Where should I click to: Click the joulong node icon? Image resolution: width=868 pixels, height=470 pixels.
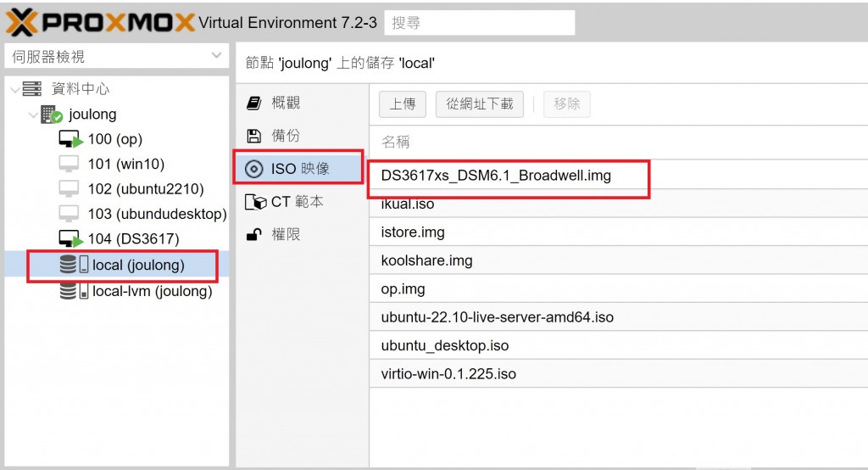tap(52, 115)
